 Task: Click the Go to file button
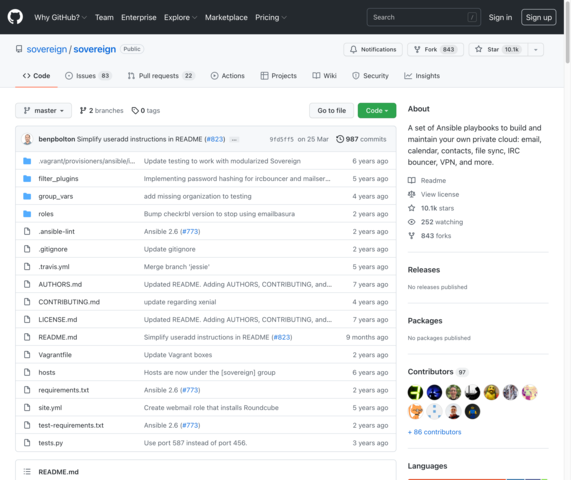(331, 110)
